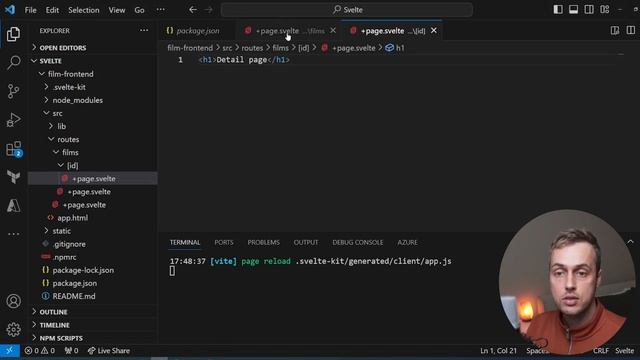Open the customize layout icon
Viewport: 640px width, 360px height.
pyautogui.click(x=604, y=9)
